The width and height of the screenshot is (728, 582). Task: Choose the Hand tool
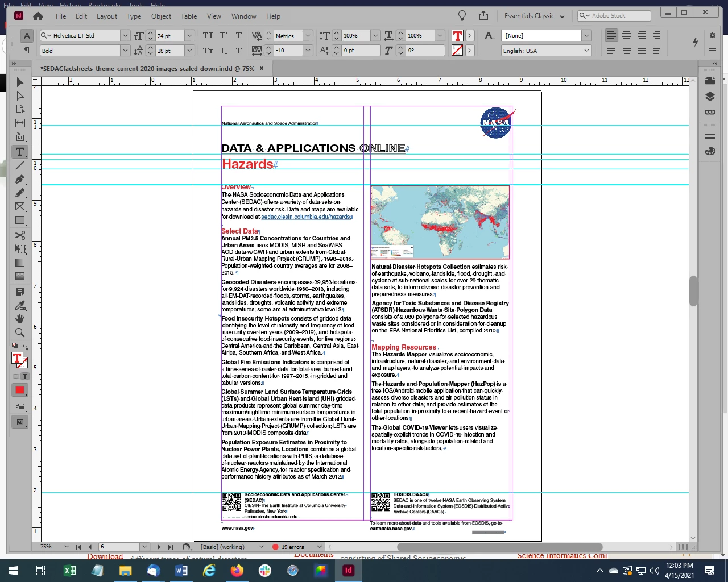tap(20, 319)
